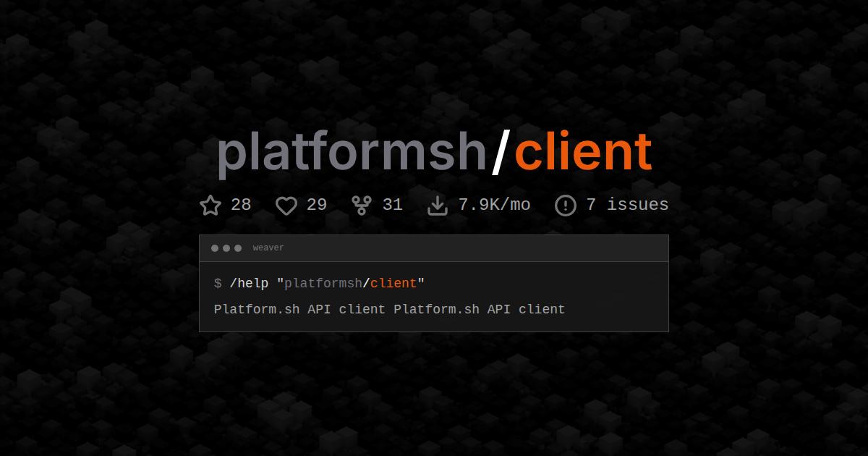Click the favorites count '29'
868x456 pixels.
pos(317,205)
